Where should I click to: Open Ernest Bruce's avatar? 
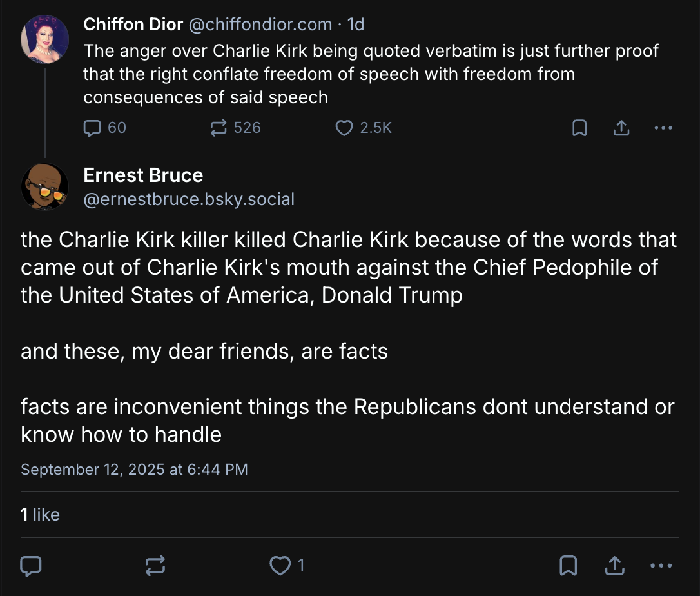(x=44, y=186)
